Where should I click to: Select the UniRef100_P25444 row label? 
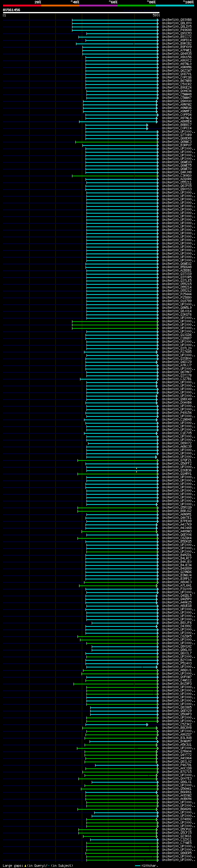177,294
